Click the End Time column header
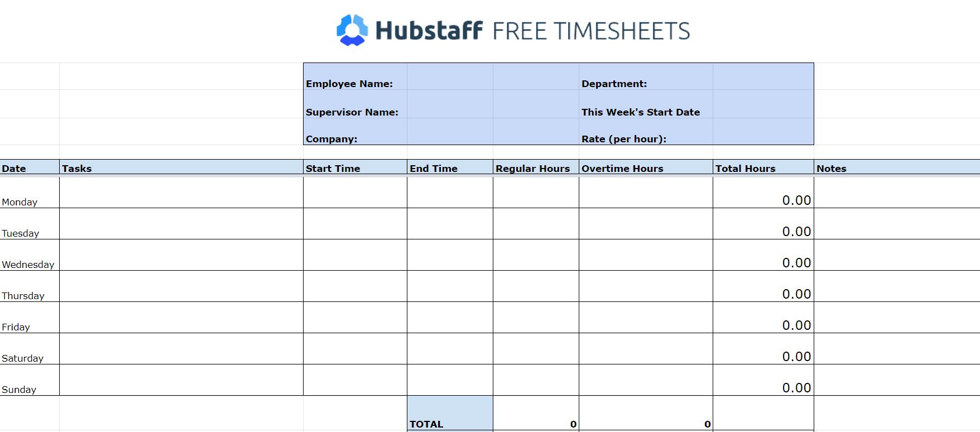This screenshot has width=980, height=432. coord(450,168)
